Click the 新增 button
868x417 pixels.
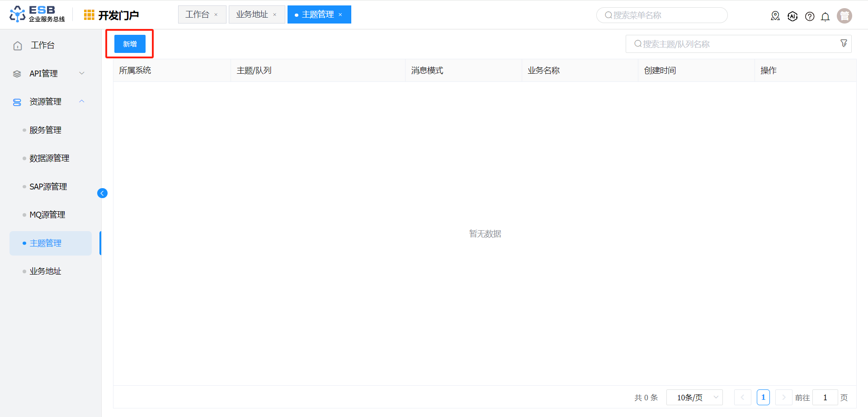(x=130, y=44)
